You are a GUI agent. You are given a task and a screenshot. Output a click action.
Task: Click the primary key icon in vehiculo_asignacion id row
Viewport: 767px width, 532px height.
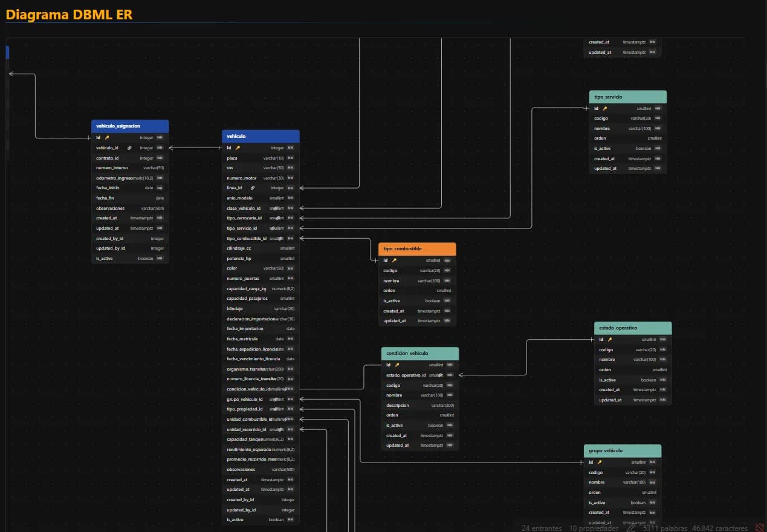click(107, 138)
